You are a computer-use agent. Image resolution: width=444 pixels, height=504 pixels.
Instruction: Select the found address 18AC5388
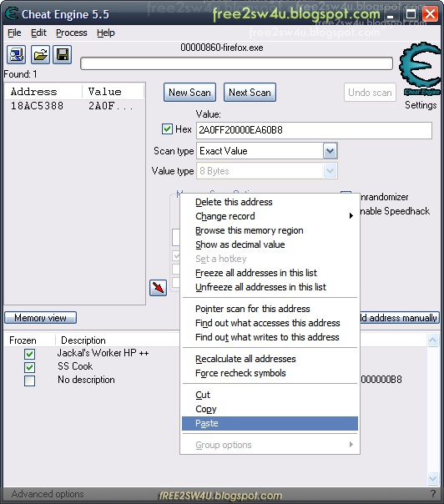(x=38, y=106)
